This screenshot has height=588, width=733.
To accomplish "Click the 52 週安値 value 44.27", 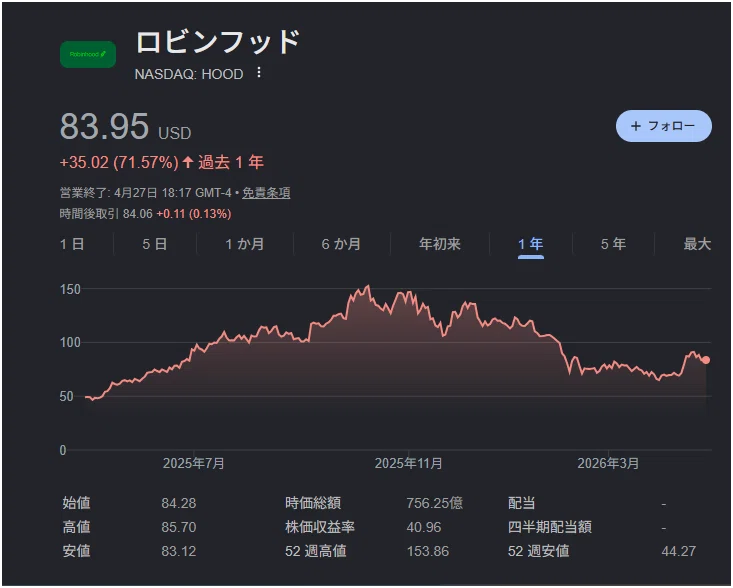I will 679,551.
